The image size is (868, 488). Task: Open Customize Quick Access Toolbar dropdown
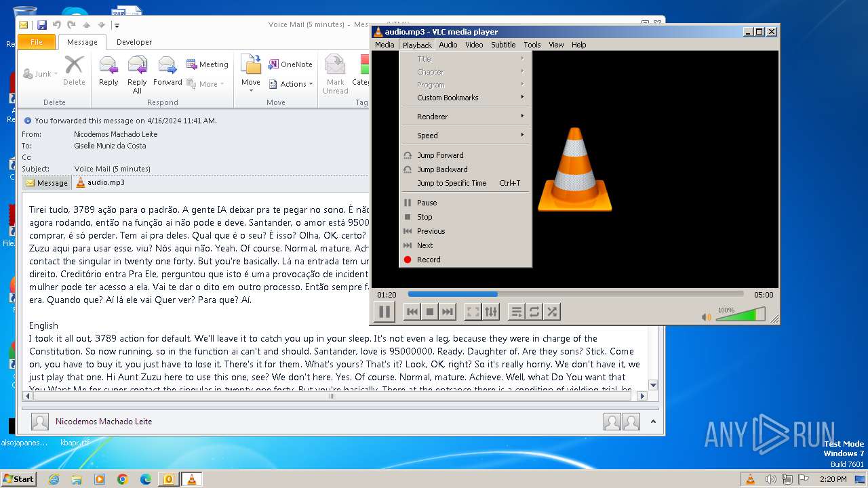[117, 25]
